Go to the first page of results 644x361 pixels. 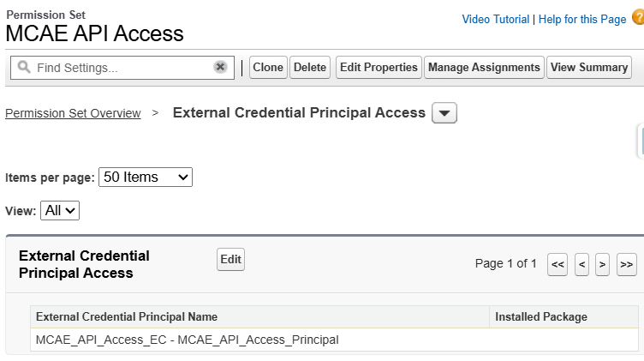pos(558,264)
